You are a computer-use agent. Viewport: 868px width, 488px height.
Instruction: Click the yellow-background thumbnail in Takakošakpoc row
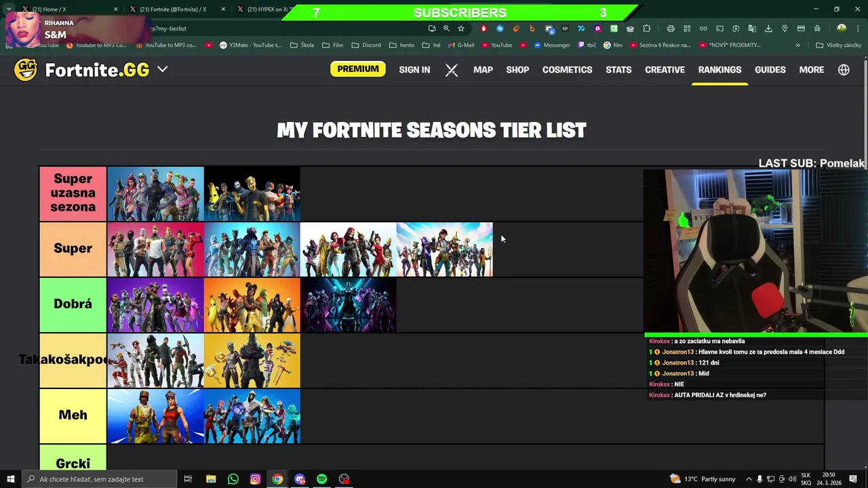[252, 361]
